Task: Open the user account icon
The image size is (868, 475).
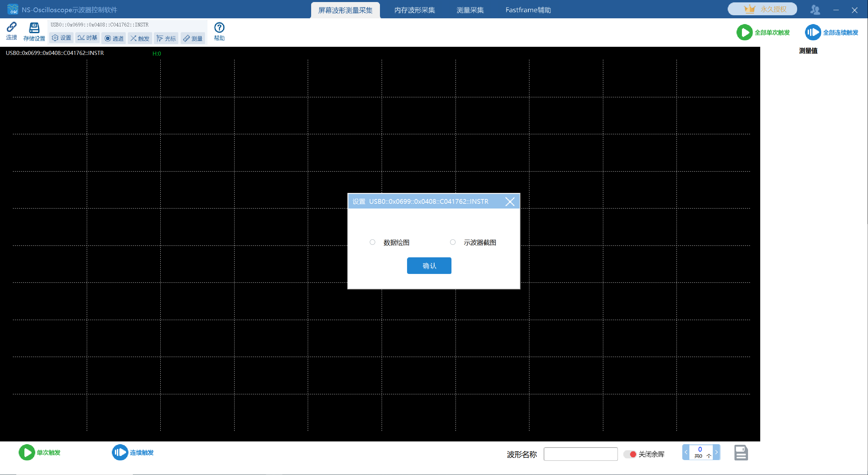Action: pos(815,10)
